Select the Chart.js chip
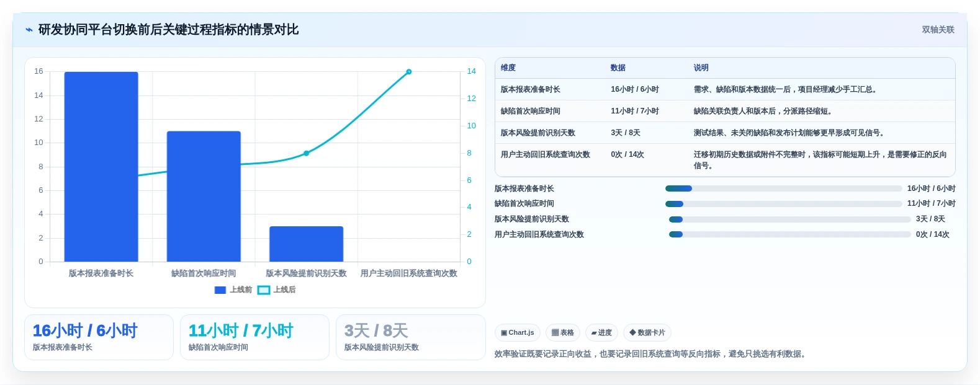Image resolution: width=980 pixels, height=385 pixels. tap(518, 333)
